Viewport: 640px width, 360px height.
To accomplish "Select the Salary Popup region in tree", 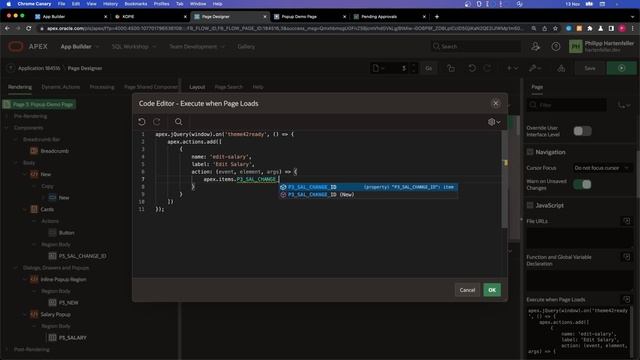I will coord(56,315).
